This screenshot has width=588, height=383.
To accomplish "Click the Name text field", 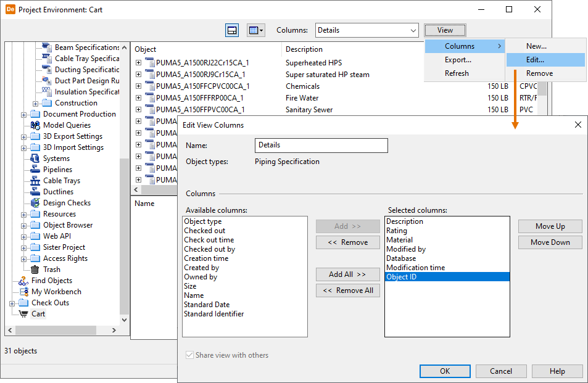I will click(321, 145).
